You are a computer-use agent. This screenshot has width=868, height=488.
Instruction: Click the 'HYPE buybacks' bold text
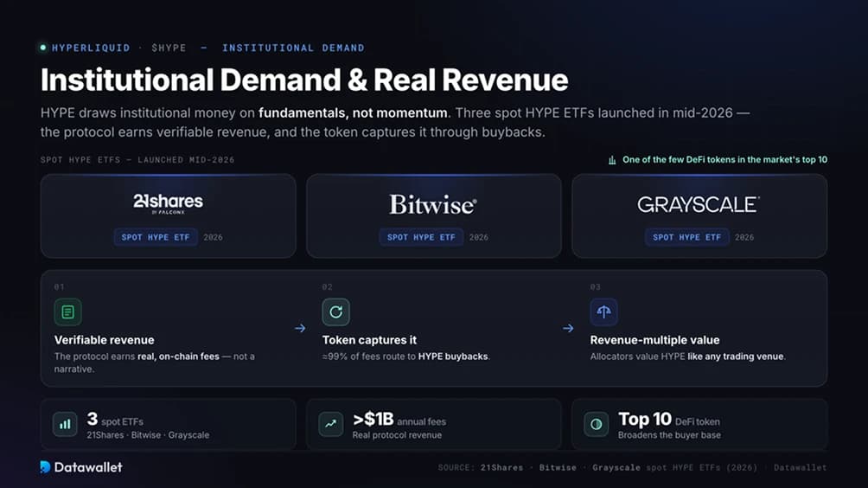click(453, 356)
